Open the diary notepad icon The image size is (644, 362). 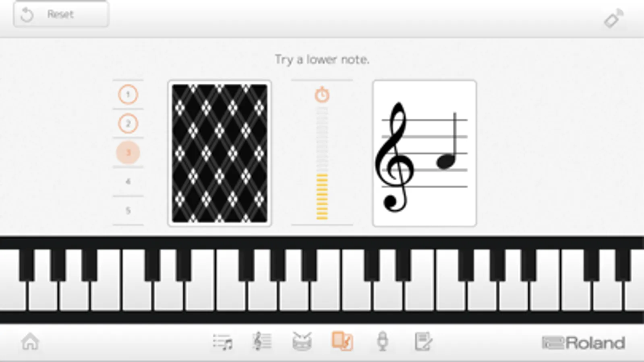tap(423, 341)
